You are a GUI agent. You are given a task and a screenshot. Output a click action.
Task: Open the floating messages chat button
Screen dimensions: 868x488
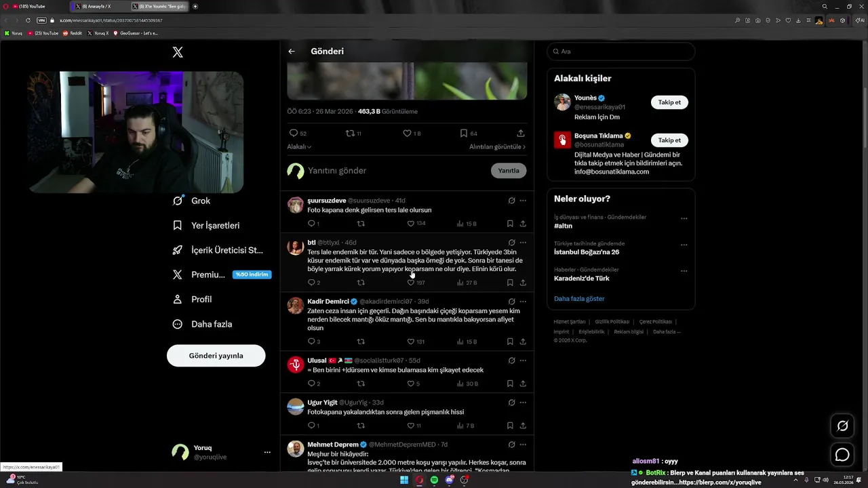click(x=842, y=455)
